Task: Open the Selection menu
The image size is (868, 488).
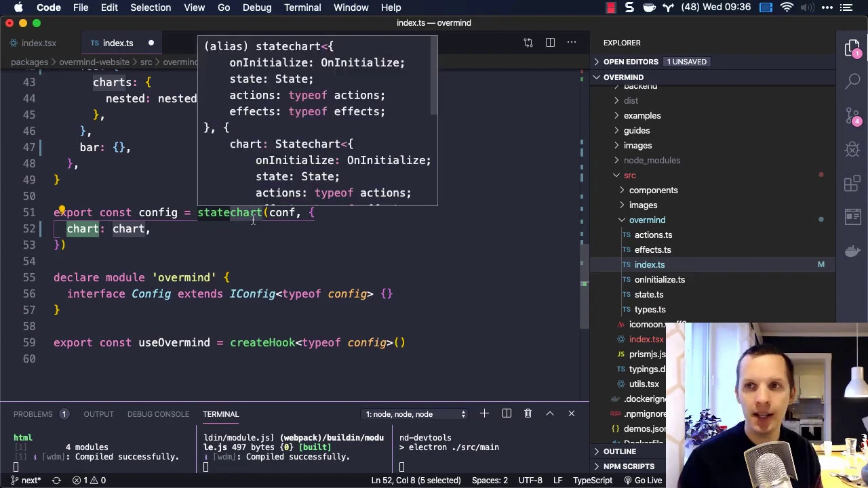Action: [x=151, y=7]
